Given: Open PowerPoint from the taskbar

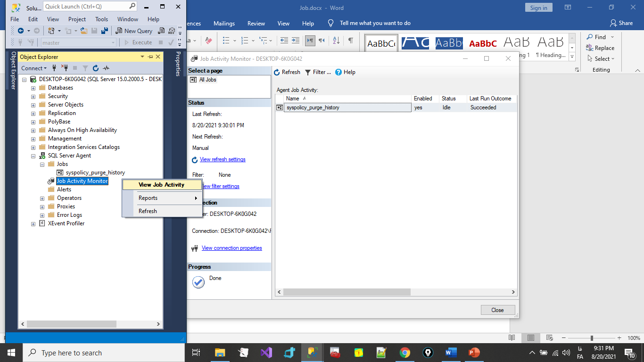Looking at the screenshot, I should 474,353.
